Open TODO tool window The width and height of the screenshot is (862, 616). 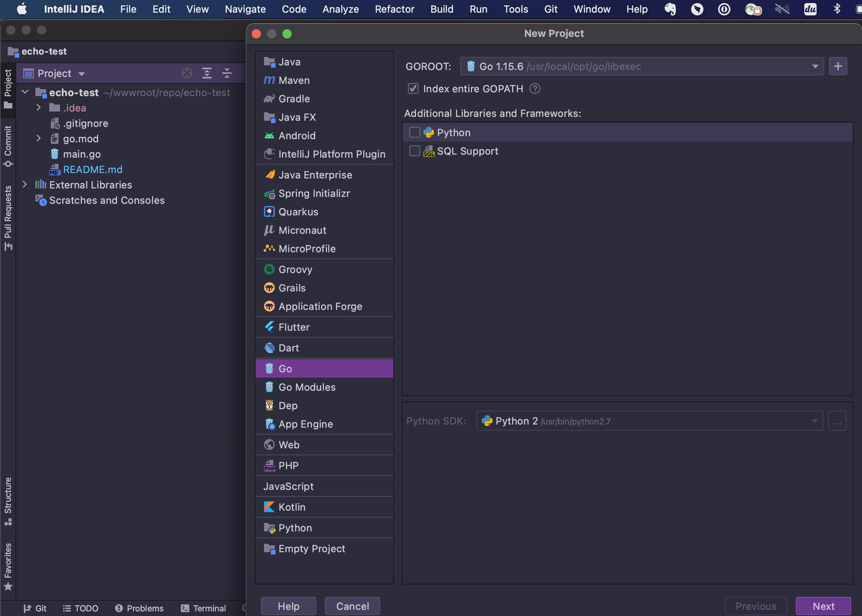(81, 608)
